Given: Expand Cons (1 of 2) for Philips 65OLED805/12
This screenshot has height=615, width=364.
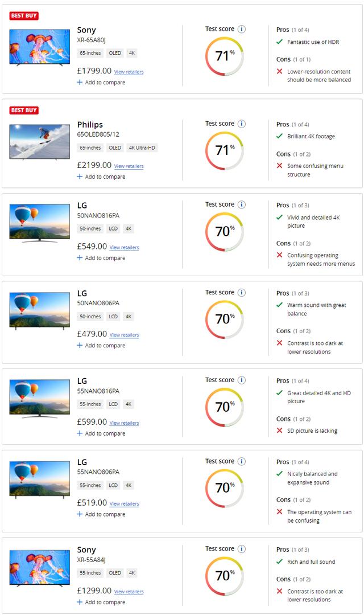Looking at the screenshot, I should pyautogui.click(x=293, y=154).
